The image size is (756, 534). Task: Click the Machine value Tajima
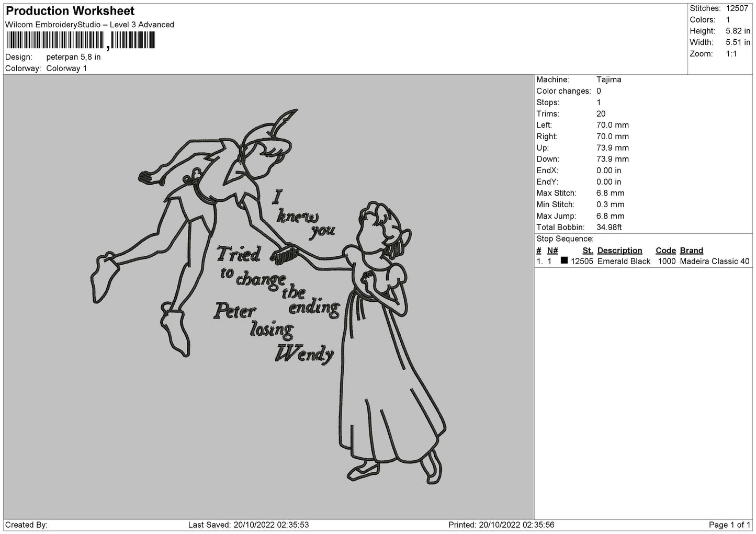[609, 80]
